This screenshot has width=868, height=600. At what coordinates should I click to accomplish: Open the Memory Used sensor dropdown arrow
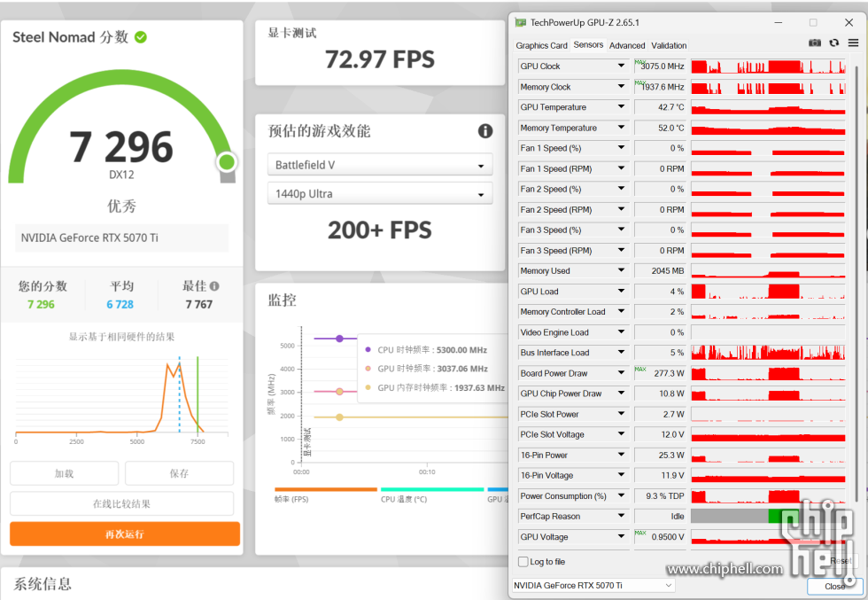(621, 270)
